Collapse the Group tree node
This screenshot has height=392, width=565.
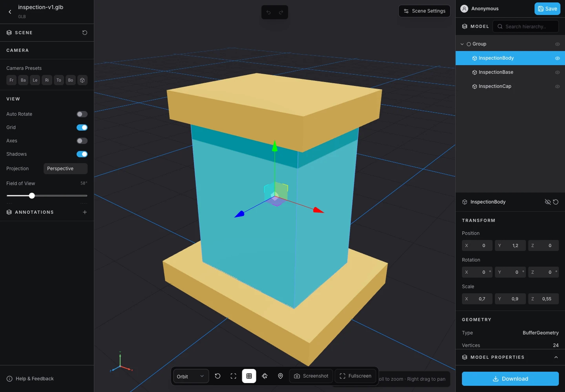(462, 44)
